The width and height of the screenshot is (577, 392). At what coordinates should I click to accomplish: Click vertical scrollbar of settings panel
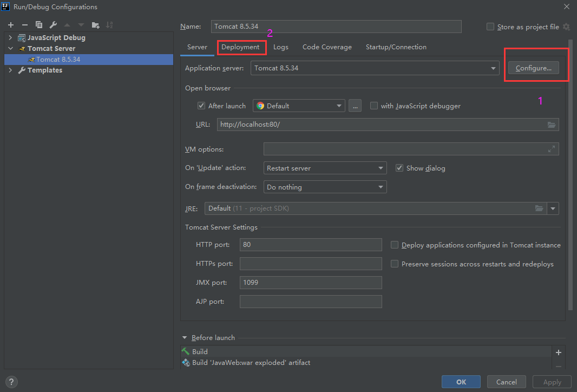click(571, 175)
